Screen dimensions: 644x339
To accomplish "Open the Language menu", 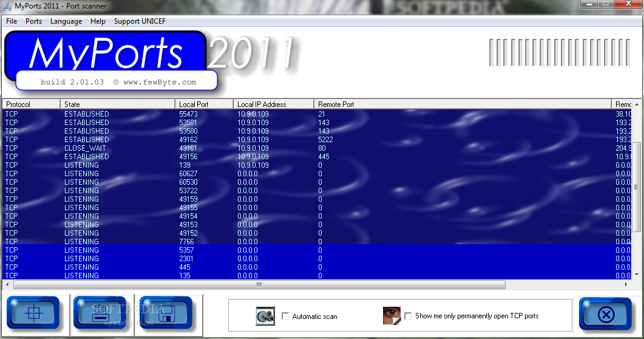I will coord(66,21).
